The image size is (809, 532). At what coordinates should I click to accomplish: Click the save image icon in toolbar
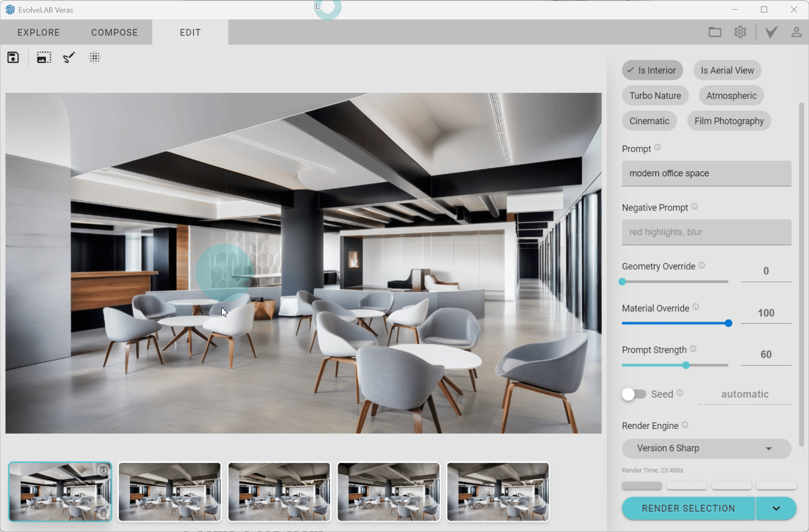[13, 57]
